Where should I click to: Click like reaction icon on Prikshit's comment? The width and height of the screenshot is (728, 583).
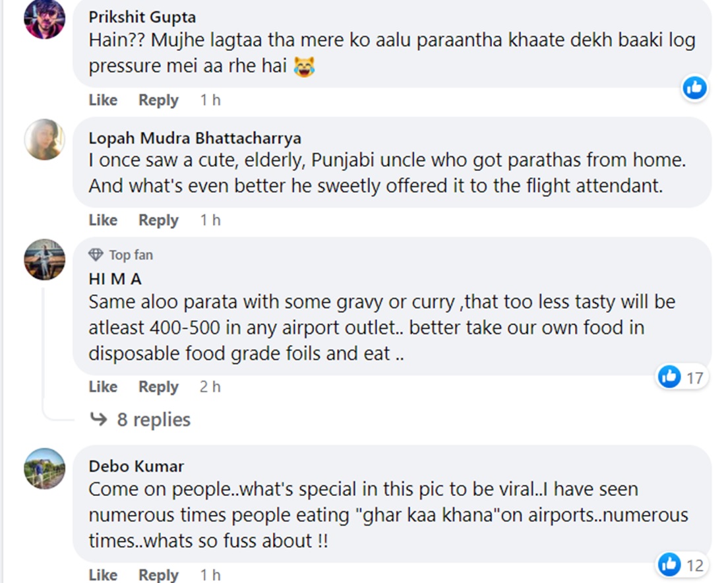click(x=694, y=88)
